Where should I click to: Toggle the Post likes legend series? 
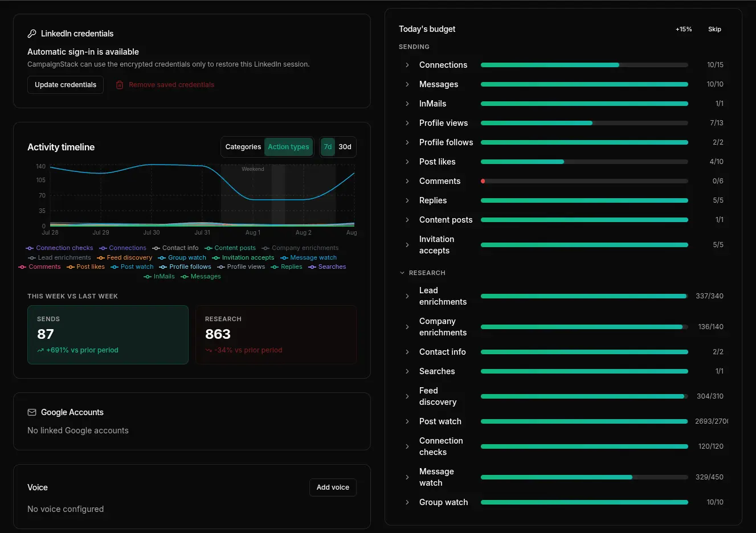pyautogui.click(x=85, y=266)
